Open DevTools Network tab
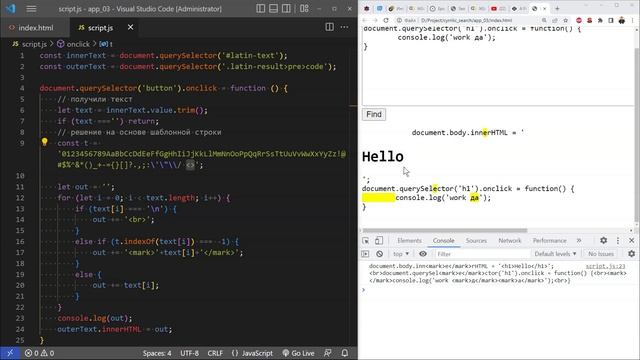Viewport: 640px width, 360px height. [x=509, y=241]
